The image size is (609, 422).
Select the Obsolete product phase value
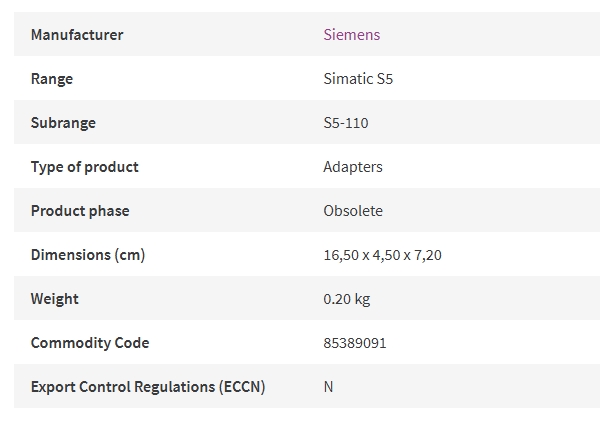[353, 211]
